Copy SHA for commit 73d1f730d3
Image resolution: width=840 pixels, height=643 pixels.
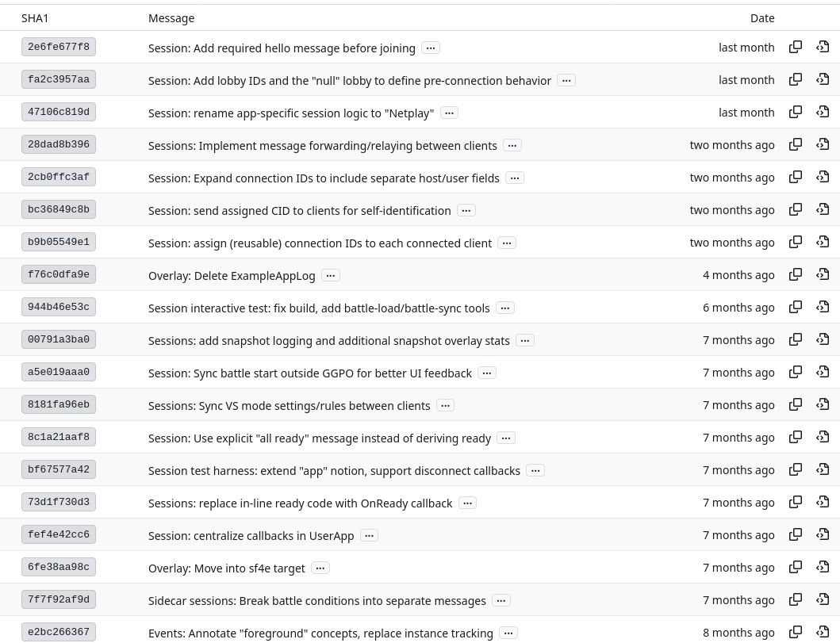coord(796,502)
